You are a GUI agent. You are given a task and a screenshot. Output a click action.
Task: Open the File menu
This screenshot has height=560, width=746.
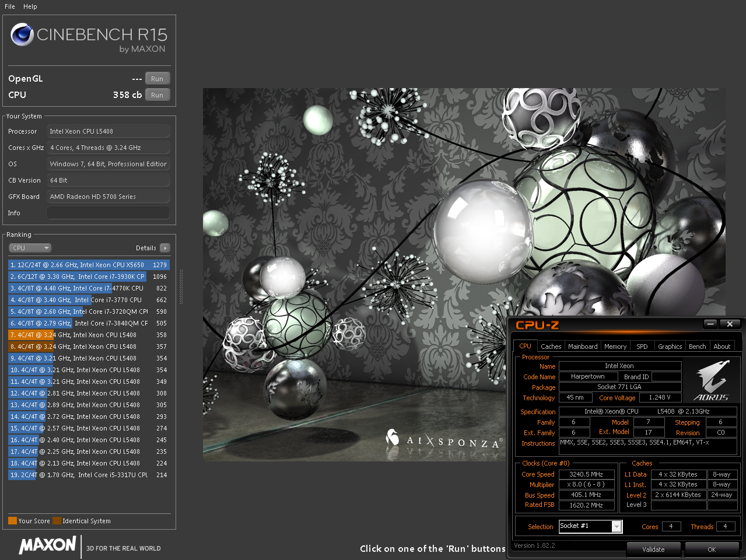pyautogui.click(x=10, y=6)
